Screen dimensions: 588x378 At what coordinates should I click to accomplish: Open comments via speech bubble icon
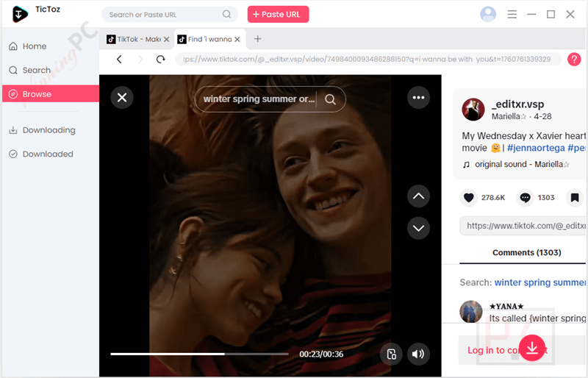coord(525,197)
